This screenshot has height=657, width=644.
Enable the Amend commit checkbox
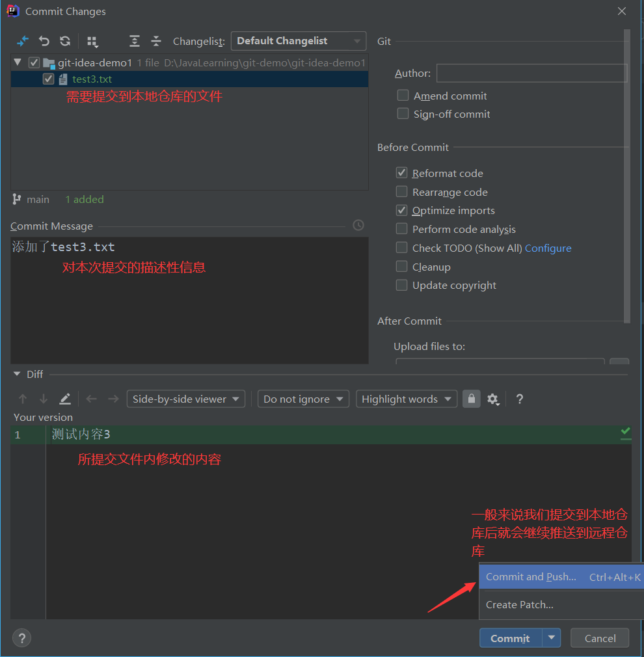[403, 96]
